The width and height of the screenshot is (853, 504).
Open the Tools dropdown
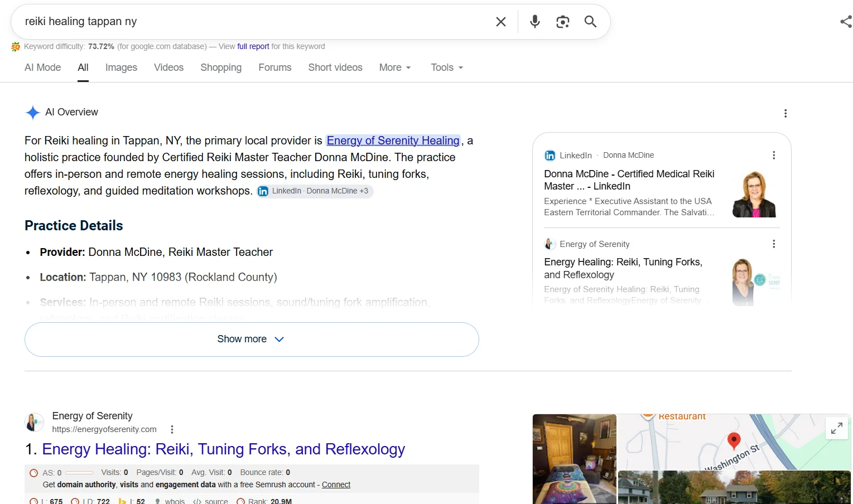pyautogui.click(x=447, y=67)
